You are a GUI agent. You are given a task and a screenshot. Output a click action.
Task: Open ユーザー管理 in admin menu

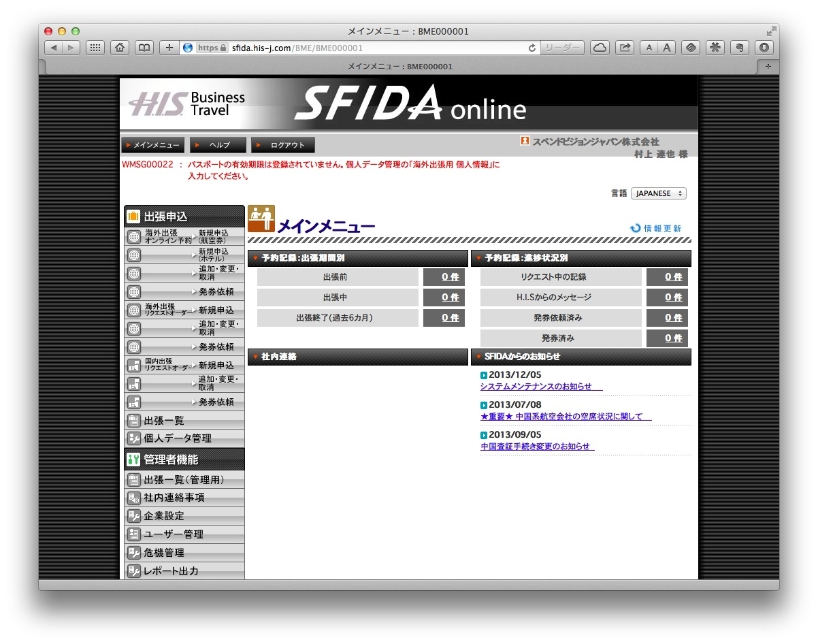(x=184, y=534)
